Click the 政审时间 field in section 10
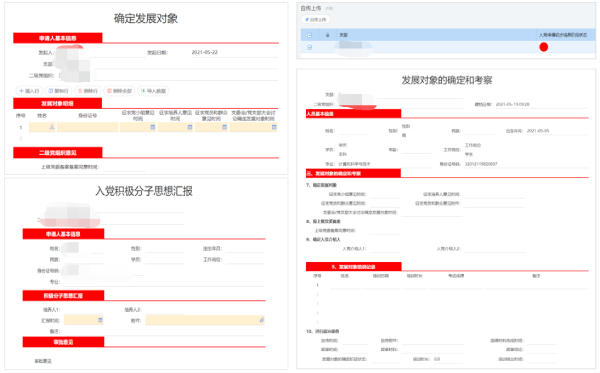This screenshot has height=373, width=600. (x=355, y=350)
